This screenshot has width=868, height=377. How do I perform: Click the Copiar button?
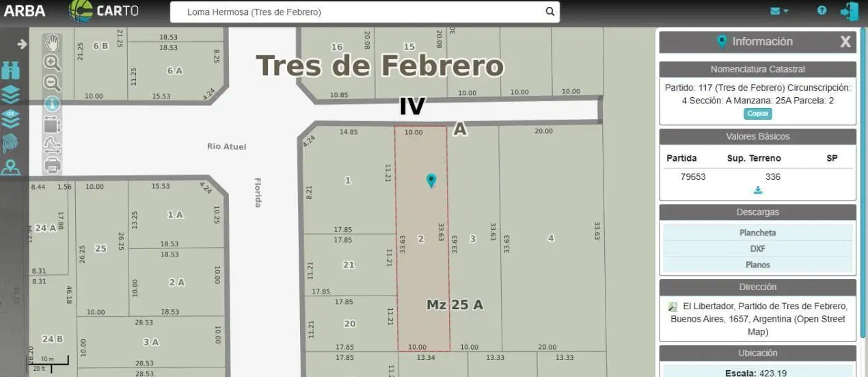(x=757, y=114)
